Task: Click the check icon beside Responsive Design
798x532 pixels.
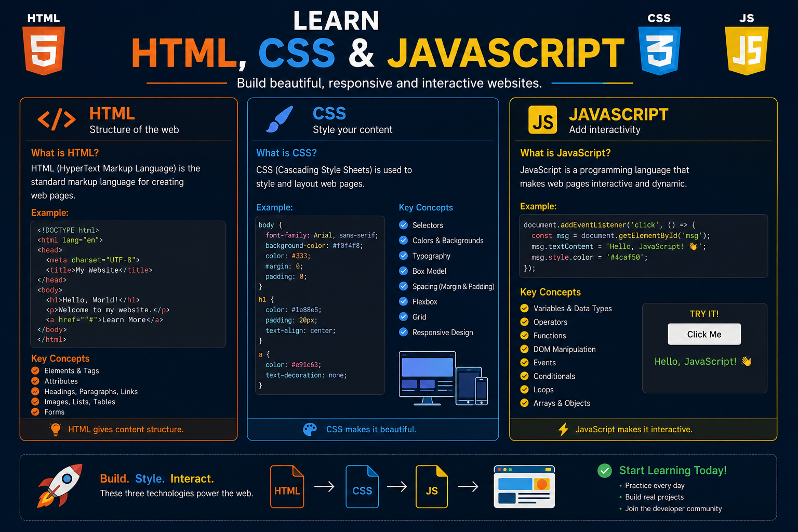Action: point(403,332)
